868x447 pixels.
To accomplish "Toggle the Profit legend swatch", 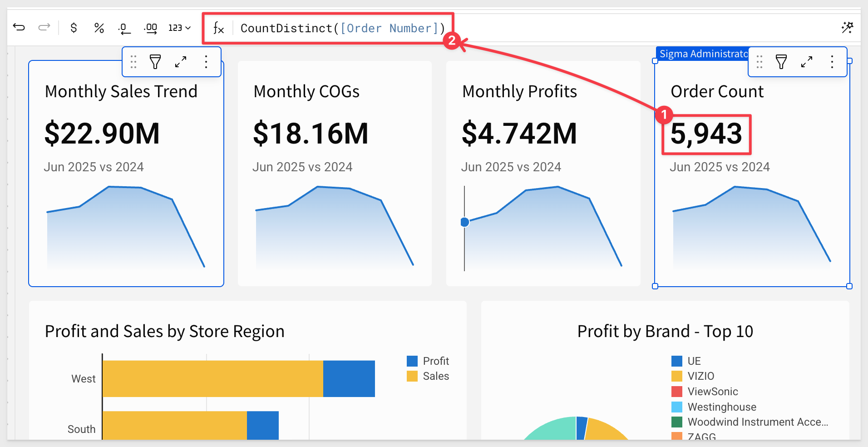I will click(412, 361).
